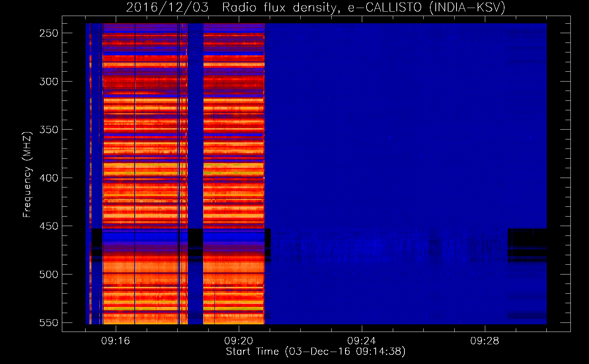The height and width of the screenshot is (364, 589).
Task: Click the 09:16 time tick label
Action: (116, 341)
